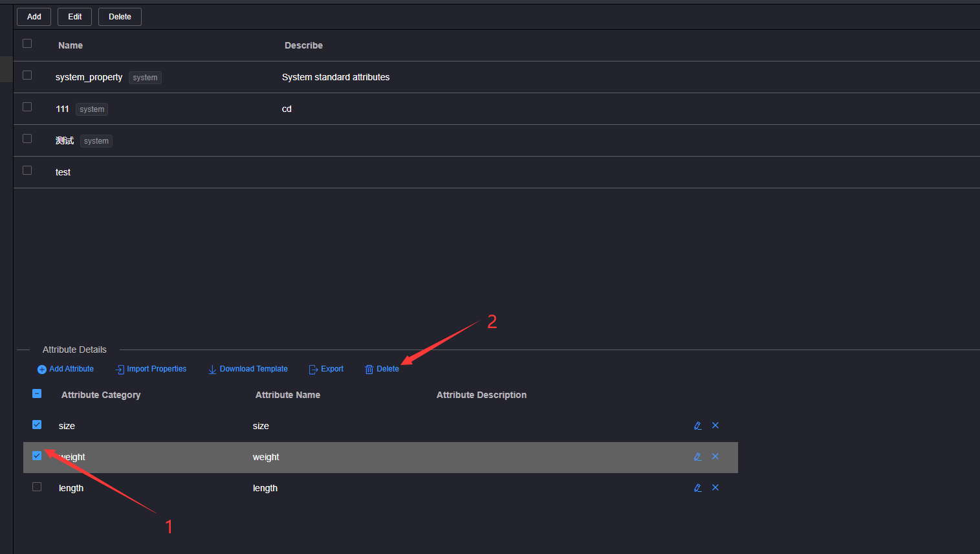The height and width of the screenshot is (554, 980).
Task: Click the system tag beside system_property
Action: [145, 78]
